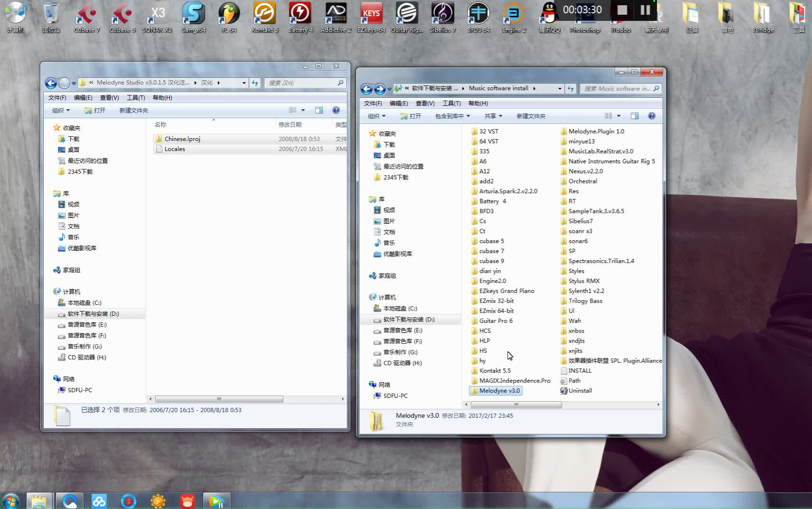Expand 组织 dropdown in 汉化 window
The height and width of the screenshot is (509, 812).
click(61, 110)
